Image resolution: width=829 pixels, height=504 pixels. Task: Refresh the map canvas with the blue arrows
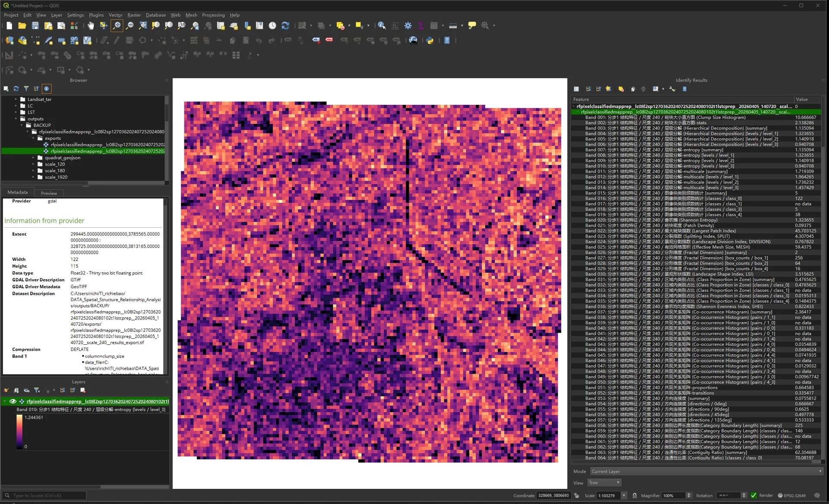285,26
